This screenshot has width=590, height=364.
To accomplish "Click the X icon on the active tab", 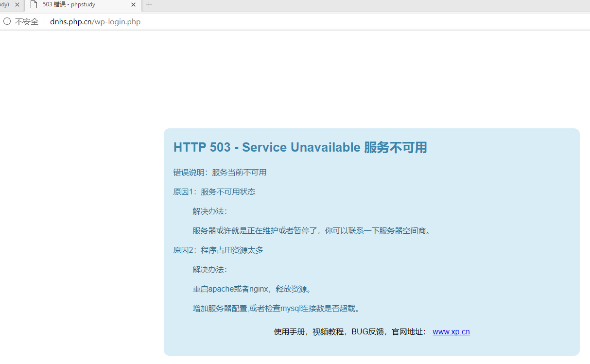I will (133, 4).
